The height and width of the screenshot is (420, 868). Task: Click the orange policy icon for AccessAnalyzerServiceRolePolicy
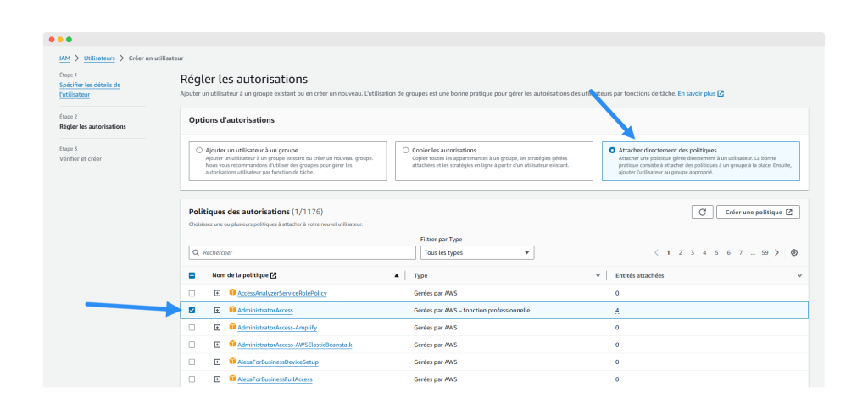(232, 292)
